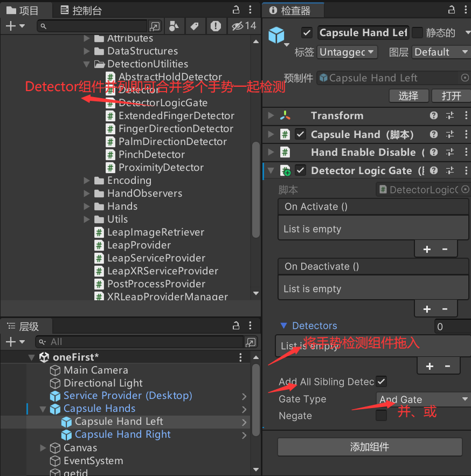Click the 打开 (Open) prefab button

(451, 95)
